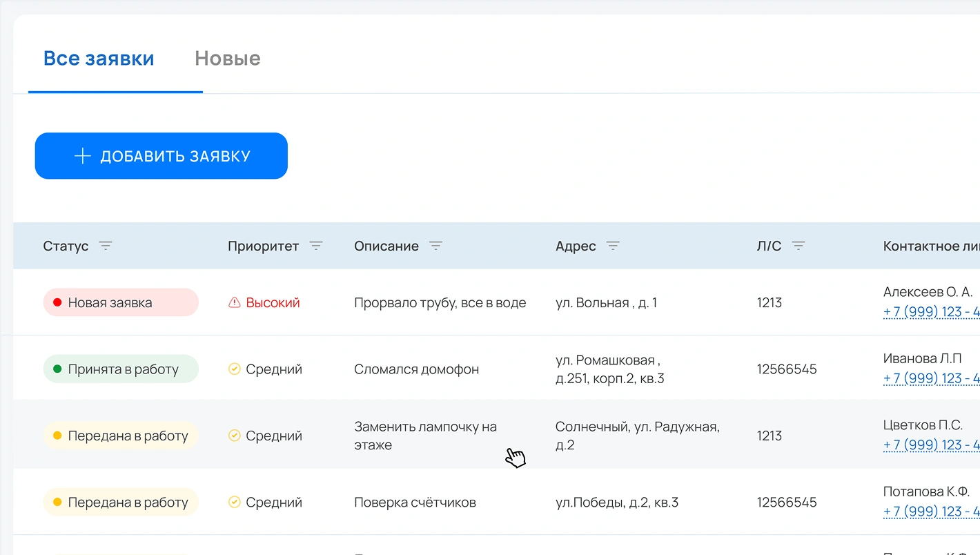Open the Новые tab
The height and width of the screenshot is (555, 980).
pos(227,59)
